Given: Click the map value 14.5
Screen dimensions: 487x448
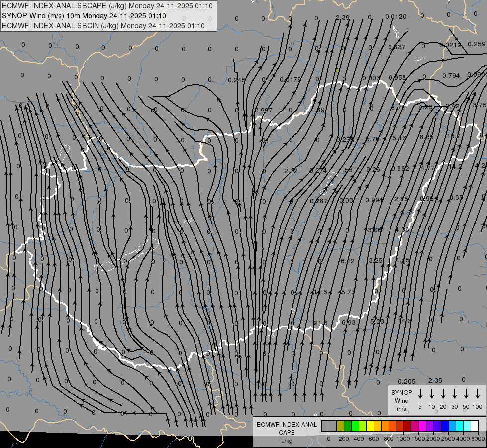Looking at the screenshot, I should click(x=320, y=292).
